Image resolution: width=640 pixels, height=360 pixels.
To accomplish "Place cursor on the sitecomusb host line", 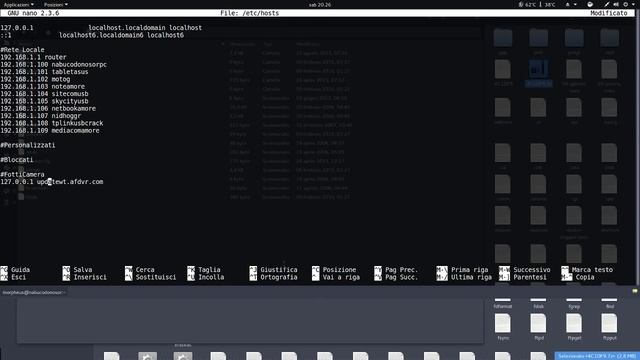I will (x=44, y=94).
